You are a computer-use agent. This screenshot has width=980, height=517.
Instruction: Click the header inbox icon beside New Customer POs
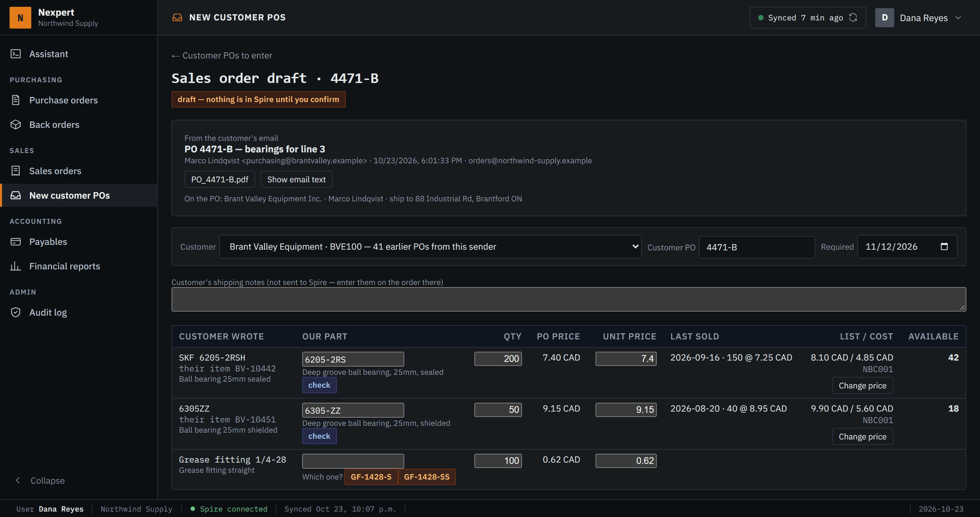tap(177, 17)
